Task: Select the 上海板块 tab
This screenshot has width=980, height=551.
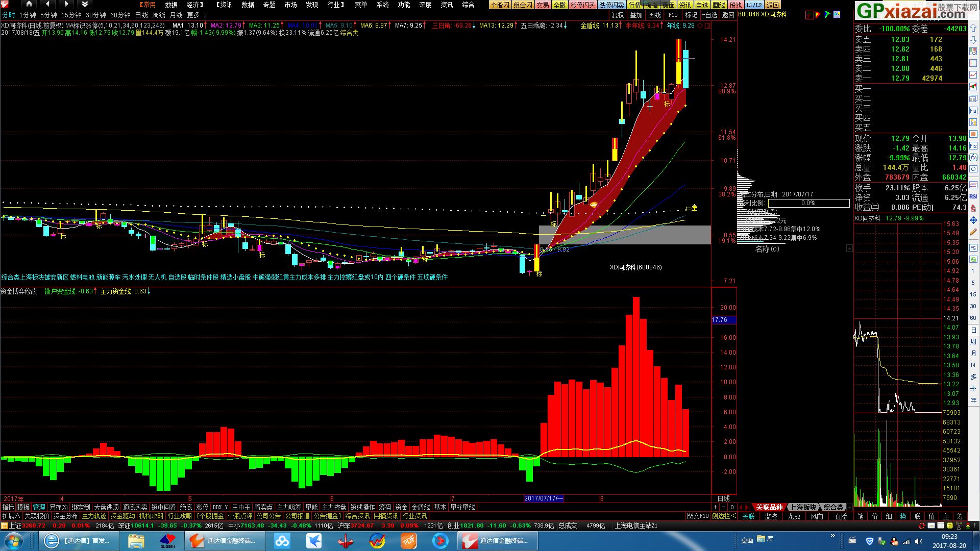Action: click(x=803, y=507)
